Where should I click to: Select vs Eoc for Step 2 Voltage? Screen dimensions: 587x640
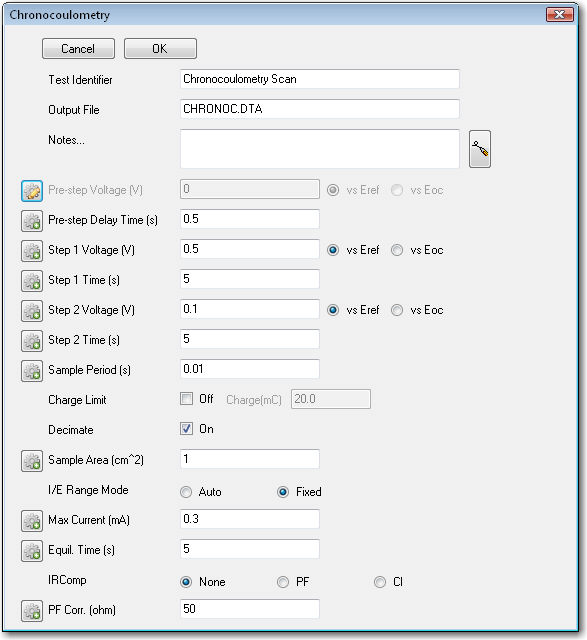click(x=397, y=310)
